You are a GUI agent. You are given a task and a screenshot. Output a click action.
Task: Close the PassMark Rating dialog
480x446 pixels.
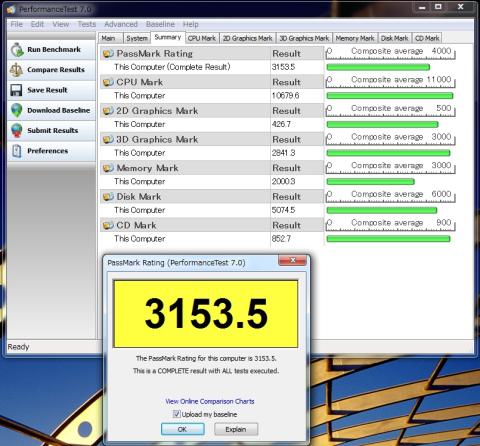292,260
